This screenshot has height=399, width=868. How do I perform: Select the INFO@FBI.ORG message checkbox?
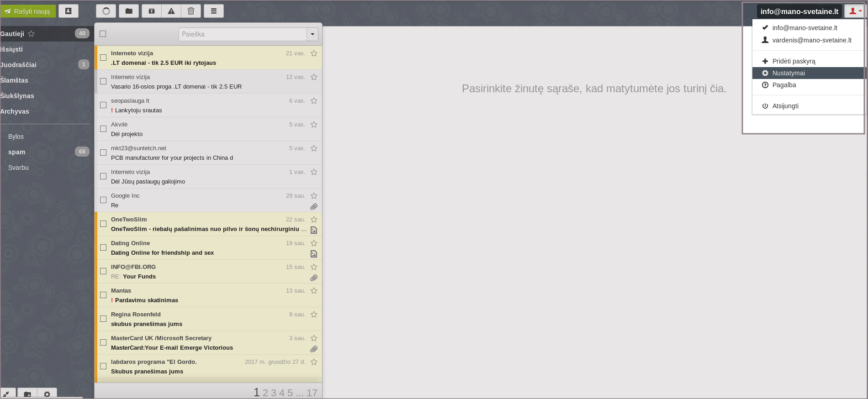pos(103,271)
